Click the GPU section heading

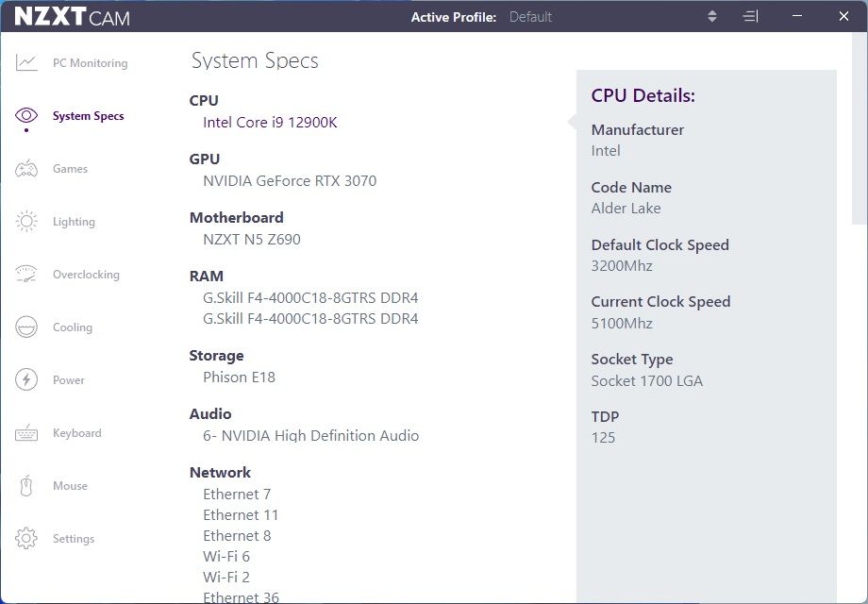click(x=205, y=159)
